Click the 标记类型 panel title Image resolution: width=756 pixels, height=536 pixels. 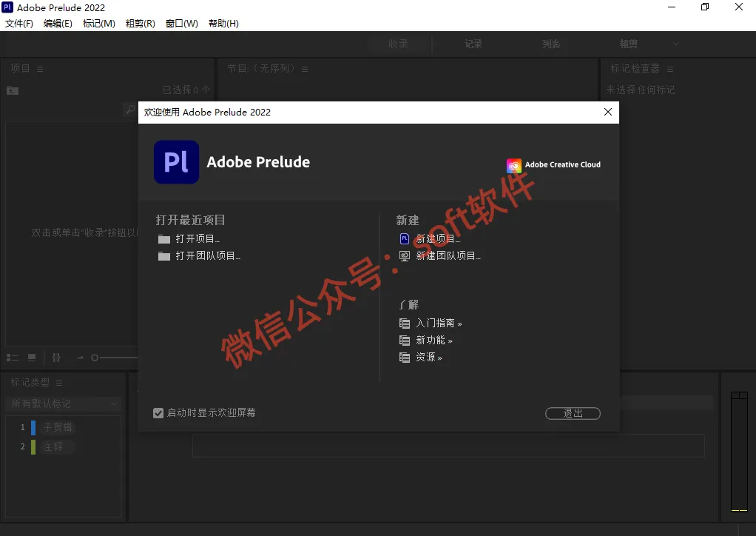click(x=30, y=383)
